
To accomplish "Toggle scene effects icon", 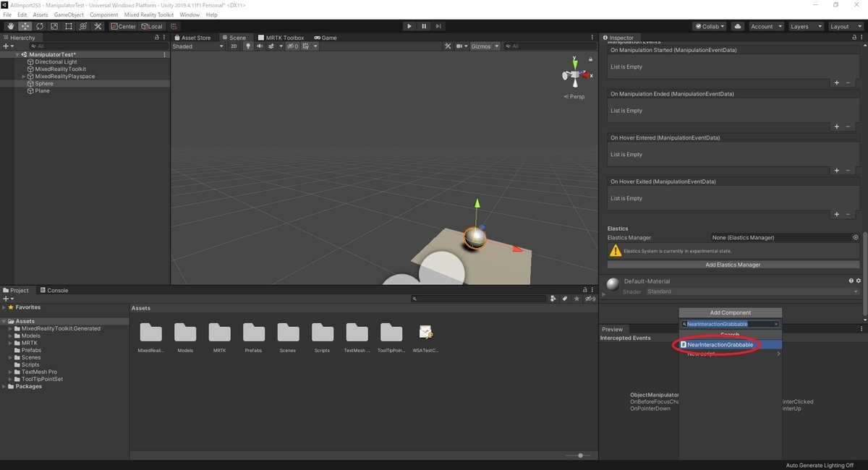I will [273, 46].
